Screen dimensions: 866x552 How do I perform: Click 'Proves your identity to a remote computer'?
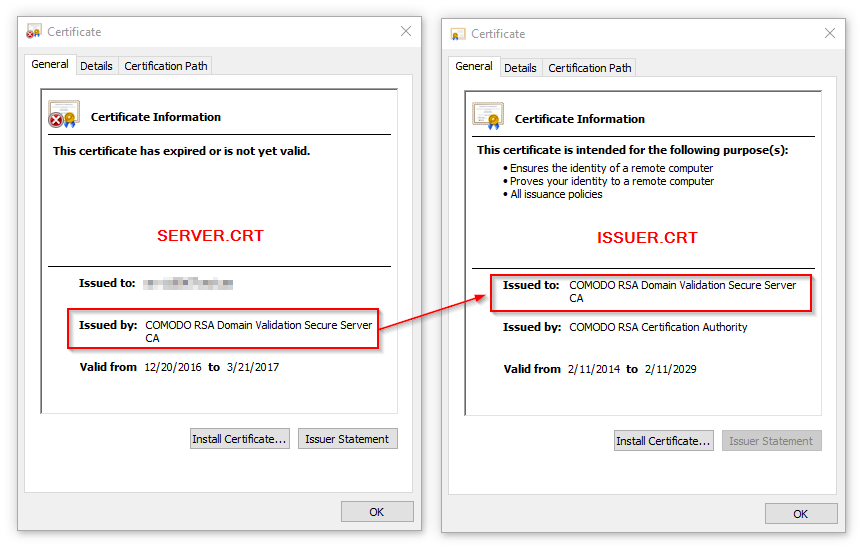pos(612,181)
